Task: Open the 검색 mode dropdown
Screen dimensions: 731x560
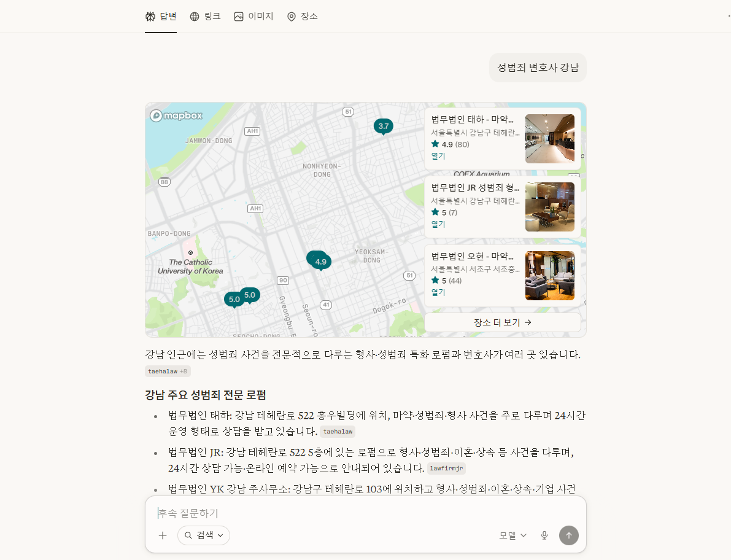Action: coord(204,535)
